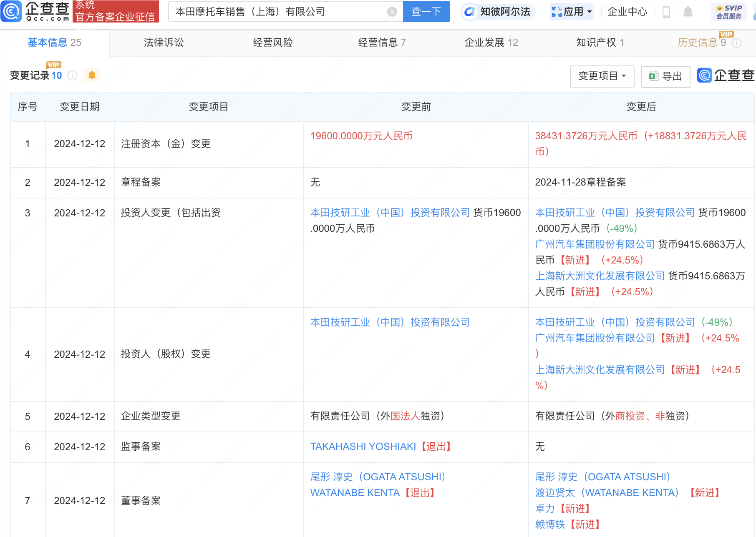Screen dimensions: 756x537
Task: Open TAKAHASHI YOSHIAKI supervisor link
Action: pos(363,447)
